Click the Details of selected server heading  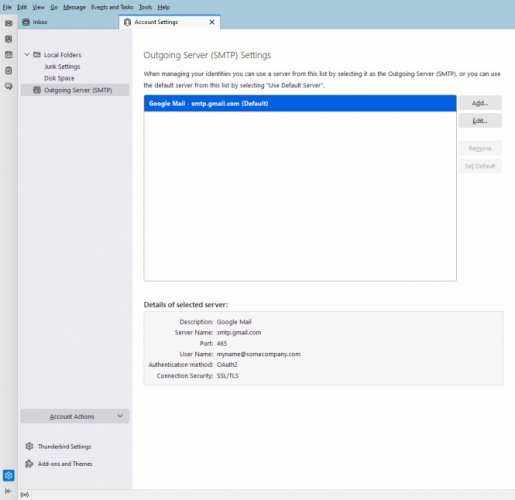tap(186, 304)
